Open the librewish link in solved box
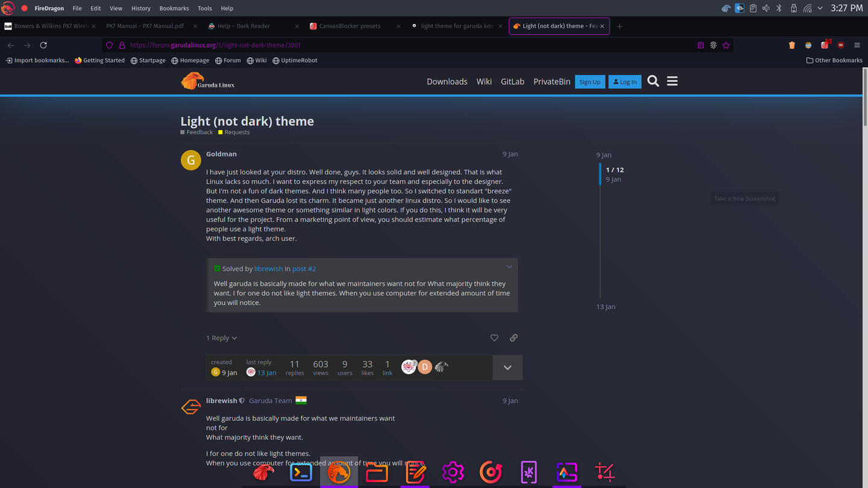Screen dimensions: 868x488 click(x=268, y=269)
